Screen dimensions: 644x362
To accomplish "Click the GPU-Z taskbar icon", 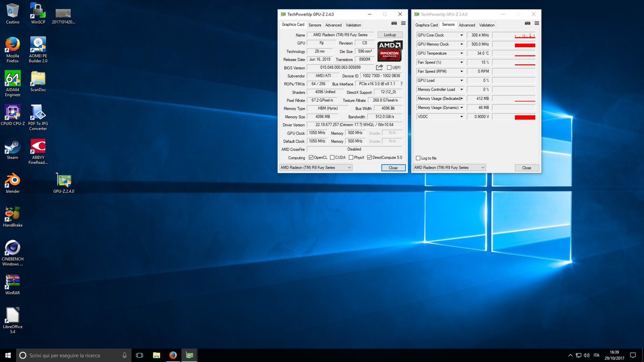I will [x=189, y=355].
